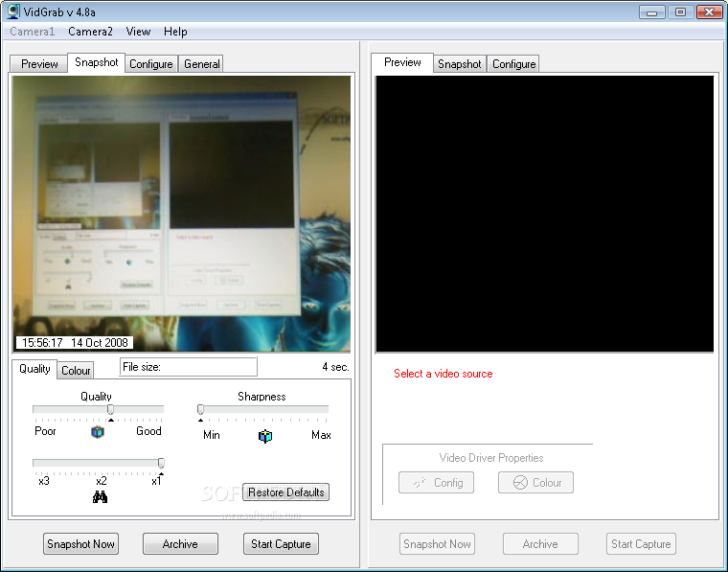Image resolution: width=728 pixels, height=572 pixels.
Task: Open the right pane Configure tab
Action: [513, 64]
